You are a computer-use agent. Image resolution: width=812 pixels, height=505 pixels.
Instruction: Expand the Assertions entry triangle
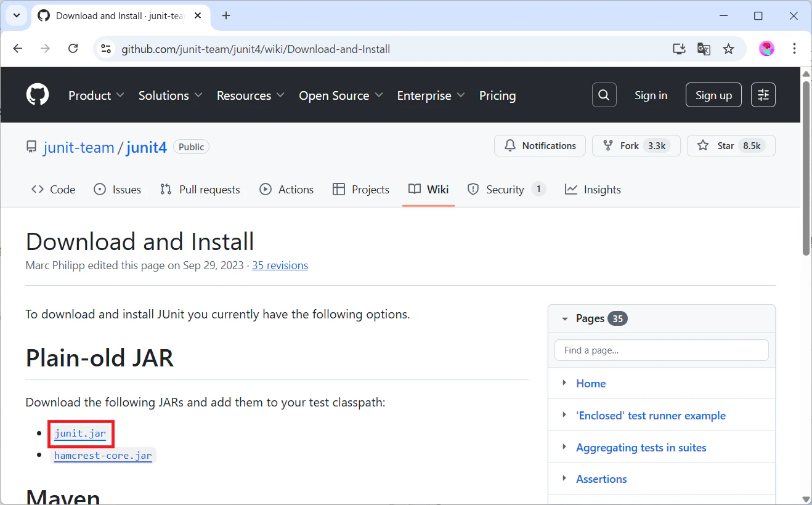tap(564, 479)
